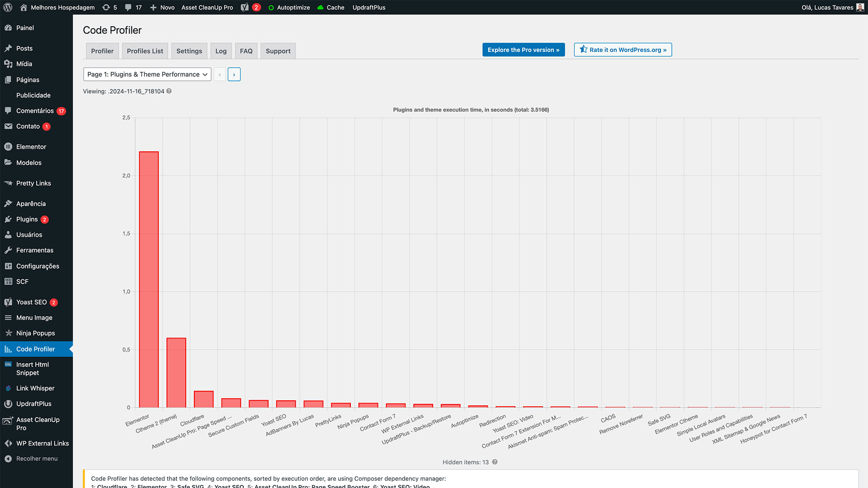Switch to the Profiler tab

tap(103, 51)
